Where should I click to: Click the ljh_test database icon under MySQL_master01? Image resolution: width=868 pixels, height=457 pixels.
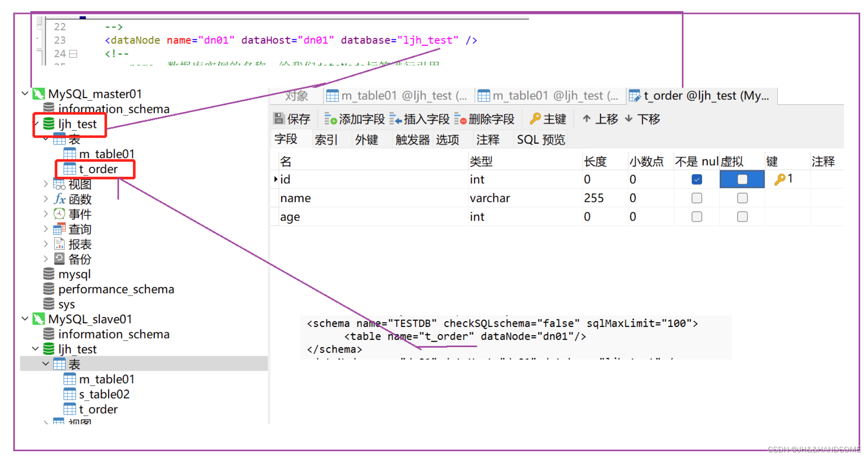49,124
